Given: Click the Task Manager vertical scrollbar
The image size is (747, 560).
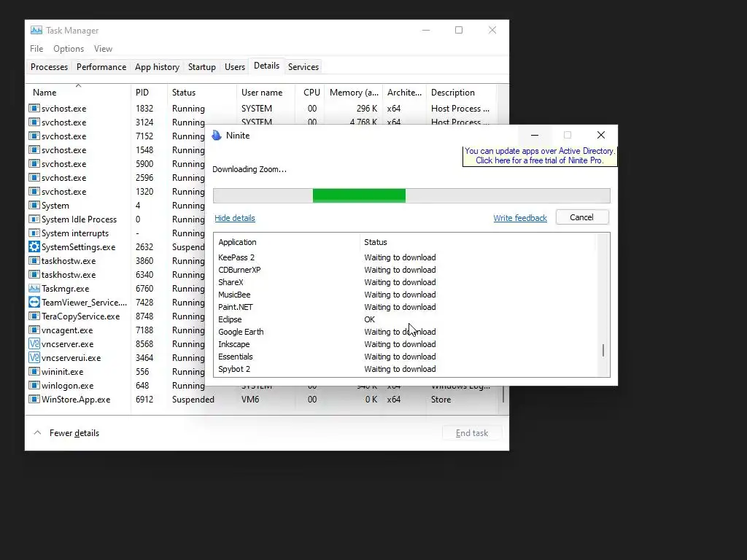Looking at the screenshot, I should click(503, 394).
